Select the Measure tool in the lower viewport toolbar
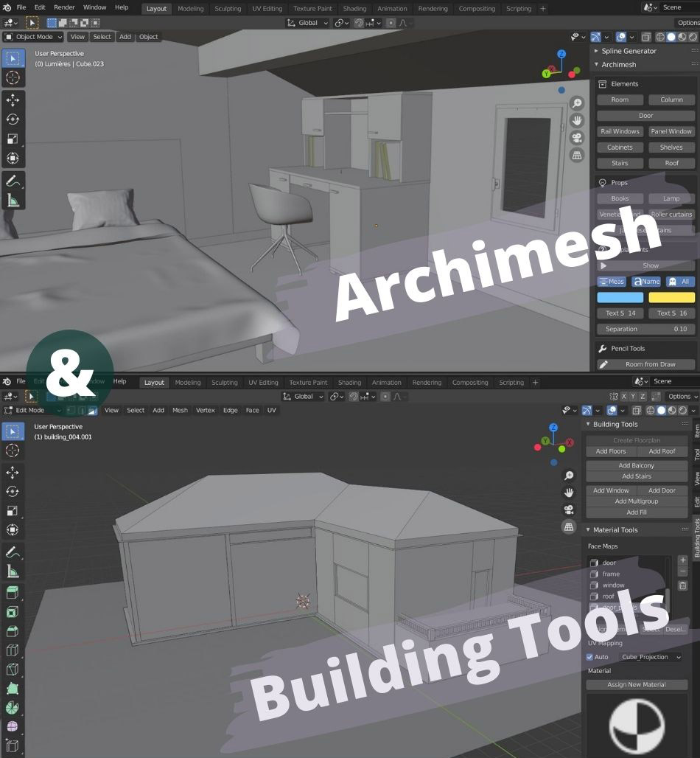The width and height of the screenshot is (700, 758). click(13, 569)
